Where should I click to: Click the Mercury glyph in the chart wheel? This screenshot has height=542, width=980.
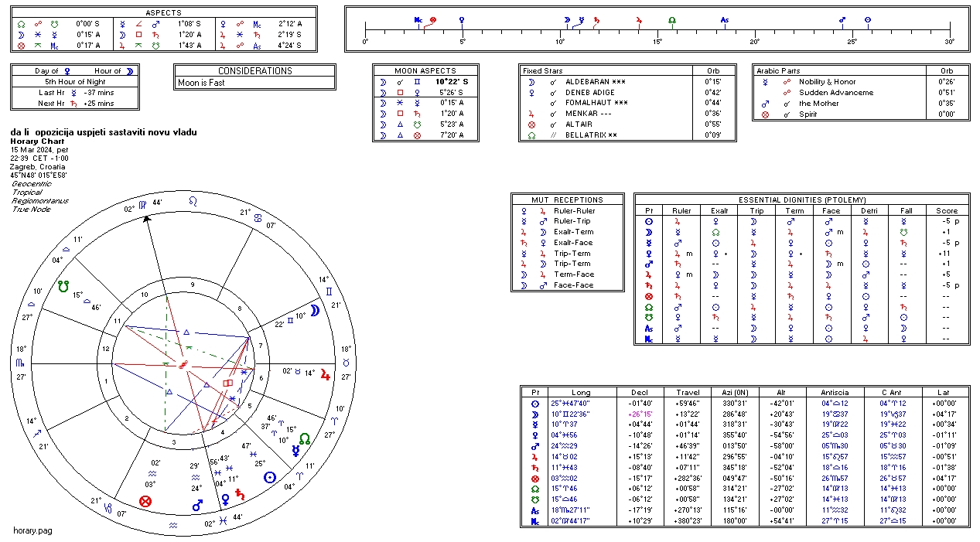pyautogui.click(x=295, y=451)
